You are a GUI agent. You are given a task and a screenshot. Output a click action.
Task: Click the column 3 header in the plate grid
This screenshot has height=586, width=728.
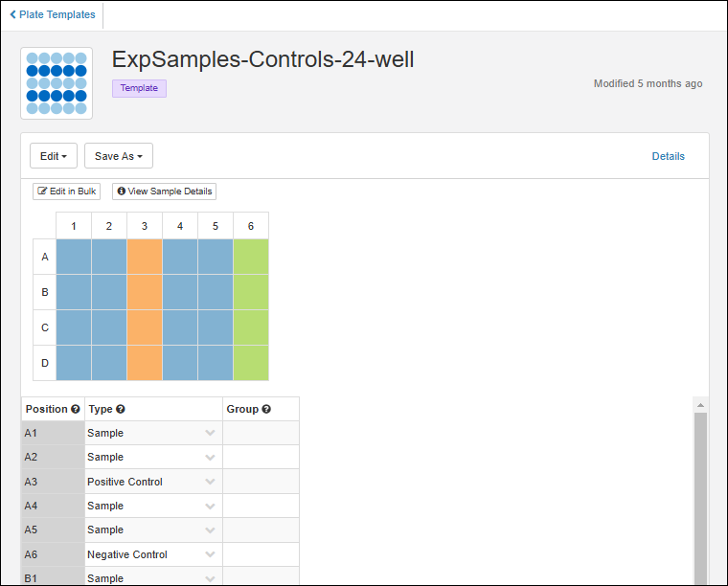[145, 226]
